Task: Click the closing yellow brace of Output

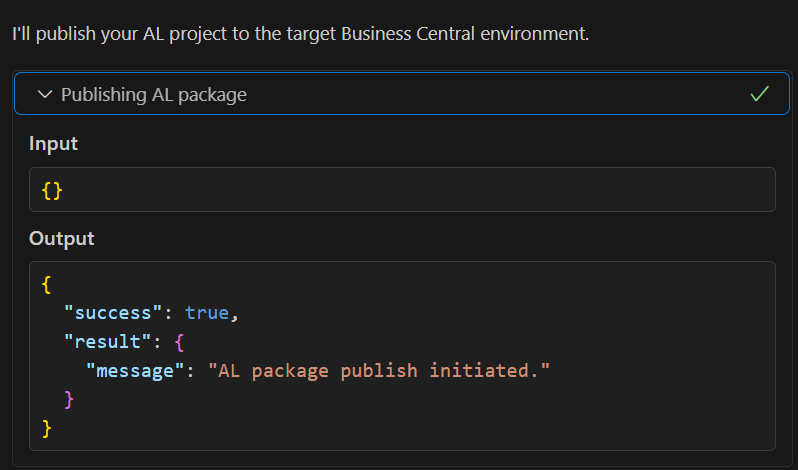Action: pyautogui.click(x=47, y=429)
